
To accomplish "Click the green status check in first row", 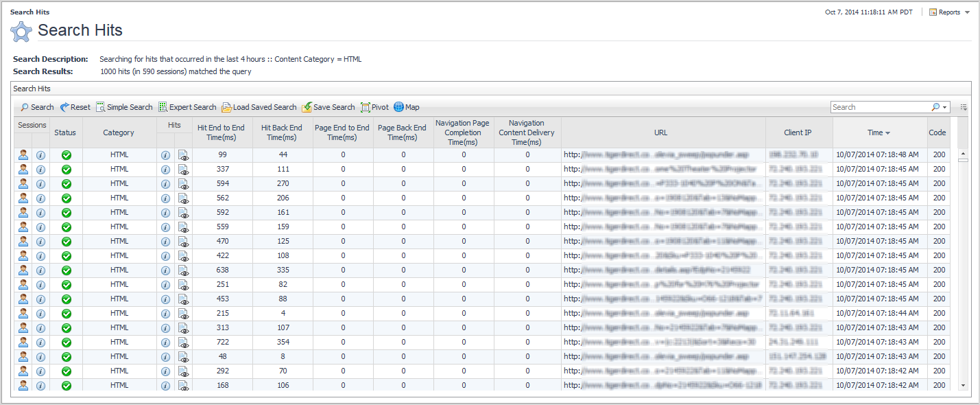I will (x=67, y=155).
